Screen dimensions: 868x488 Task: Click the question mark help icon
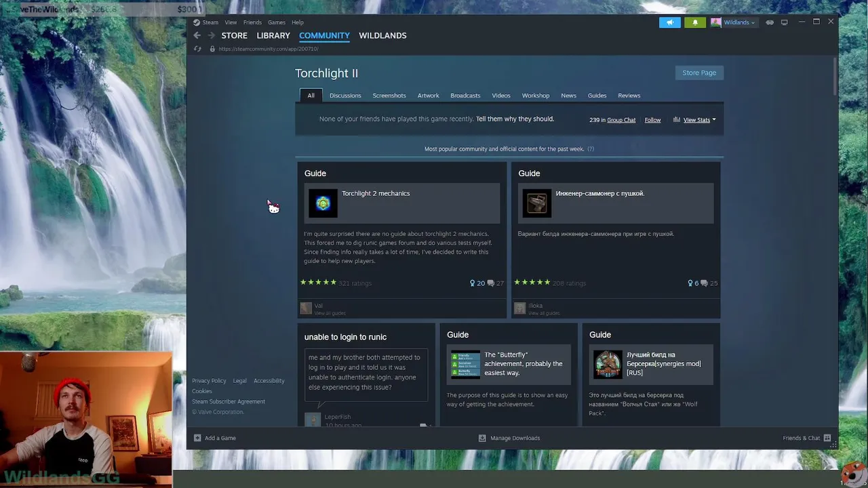pos(591,149)
